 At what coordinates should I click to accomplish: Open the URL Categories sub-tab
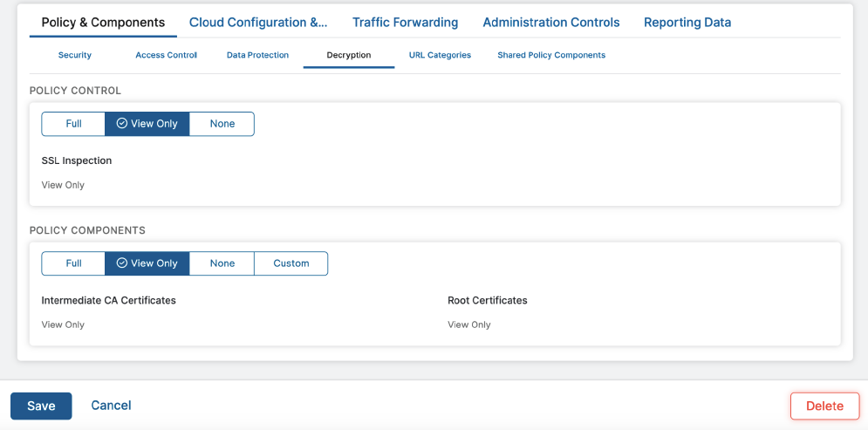pyautogui.click(x=440, y=55)
